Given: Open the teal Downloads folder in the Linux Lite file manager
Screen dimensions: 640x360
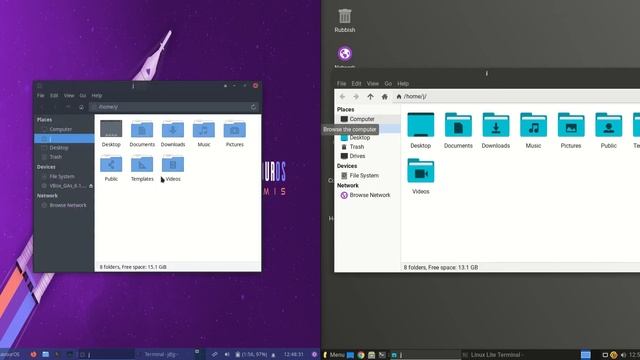Looking at the screenshot, I should pos(496,125).
